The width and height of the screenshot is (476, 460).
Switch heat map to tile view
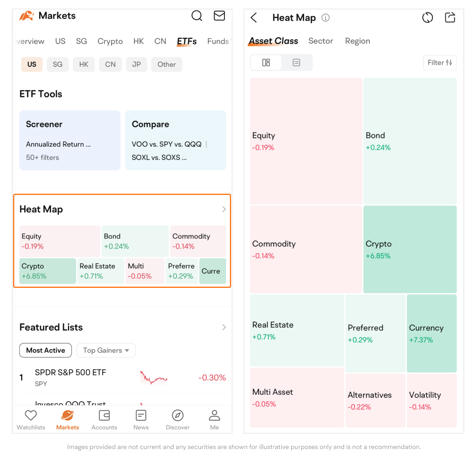point(266,63)
